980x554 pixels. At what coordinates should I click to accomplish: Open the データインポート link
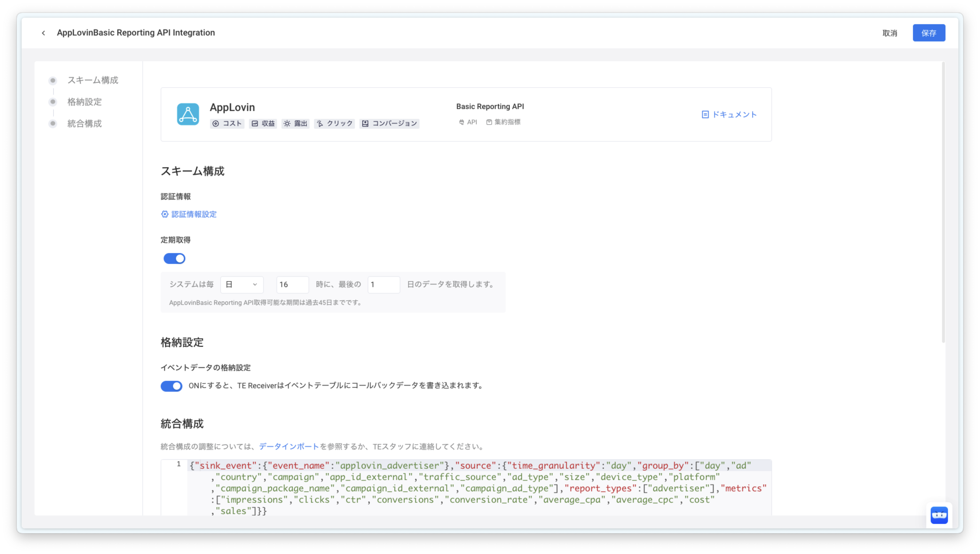click(x=289, y=446)
